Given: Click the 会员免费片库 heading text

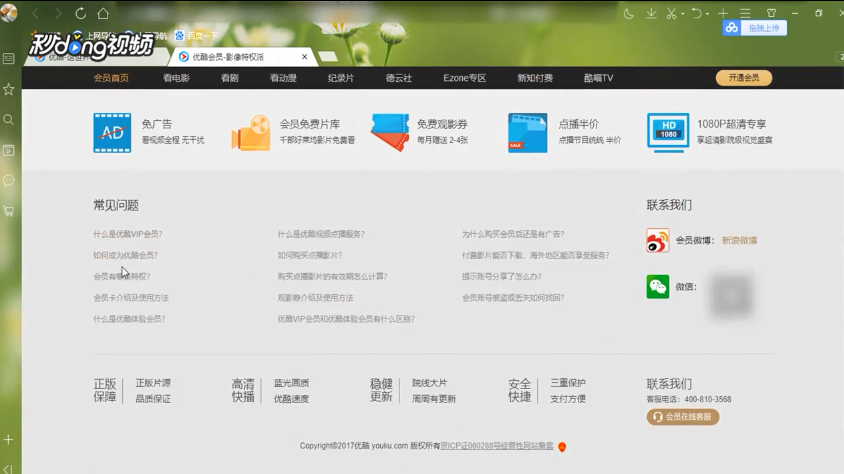Looking at the screenshot, I should [310, 124].
